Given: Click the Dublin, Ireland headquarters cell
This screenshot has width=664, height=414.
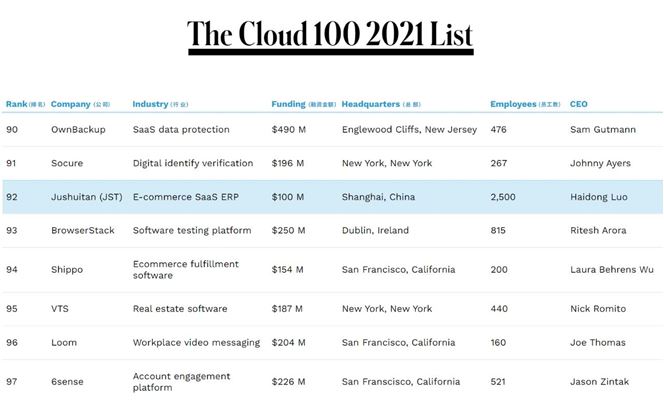Looking at the screenshot, I should 375,230.
